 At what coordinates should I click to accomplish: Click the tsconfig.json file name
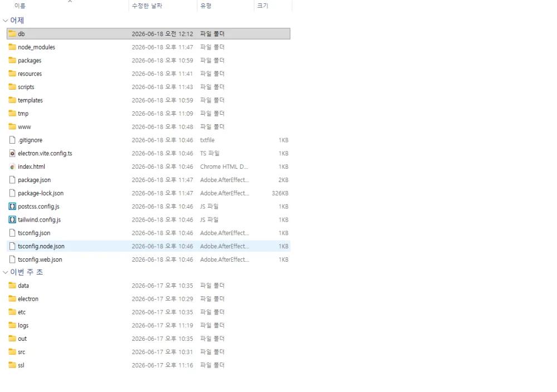pos(34,233)
